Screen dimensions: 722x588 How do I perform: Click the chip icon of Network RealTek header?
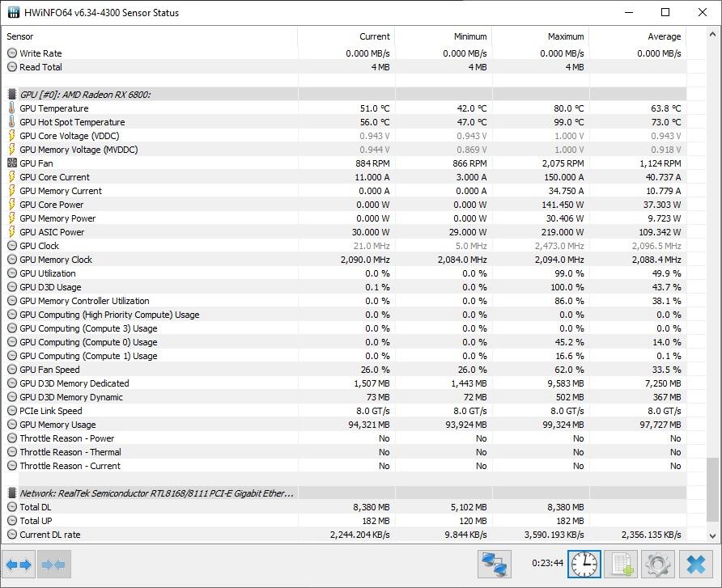coord(12,493)
